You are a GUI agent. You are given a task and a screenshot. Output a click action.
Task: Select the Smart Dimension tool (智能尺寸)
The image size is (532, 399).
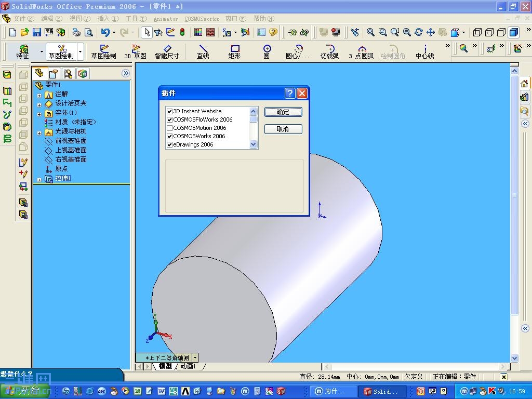[167, 51]
